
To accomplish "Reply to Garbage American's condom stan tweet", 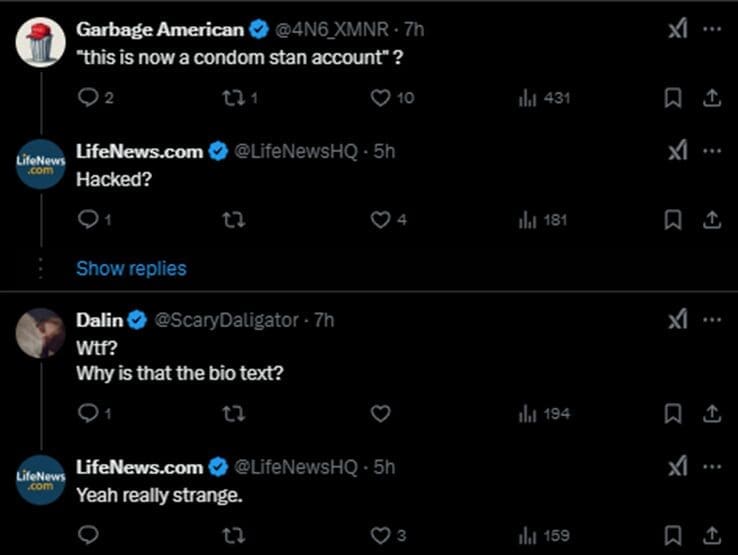I will click(88, 98).
